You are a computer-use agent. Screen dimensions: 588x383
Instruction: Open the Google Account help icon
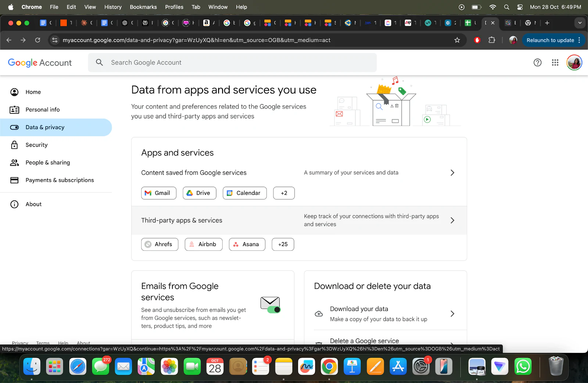pyautogui.click(x=537, y=63)
